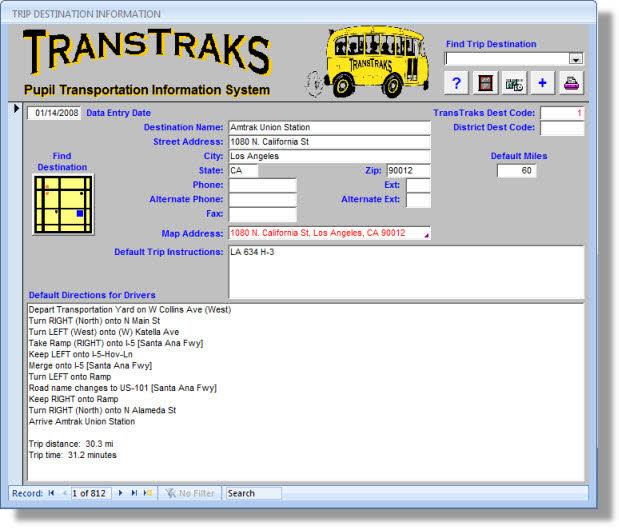Click the map and camera icon button
This screenshot has width=619, height=528.
pos(514,83)
